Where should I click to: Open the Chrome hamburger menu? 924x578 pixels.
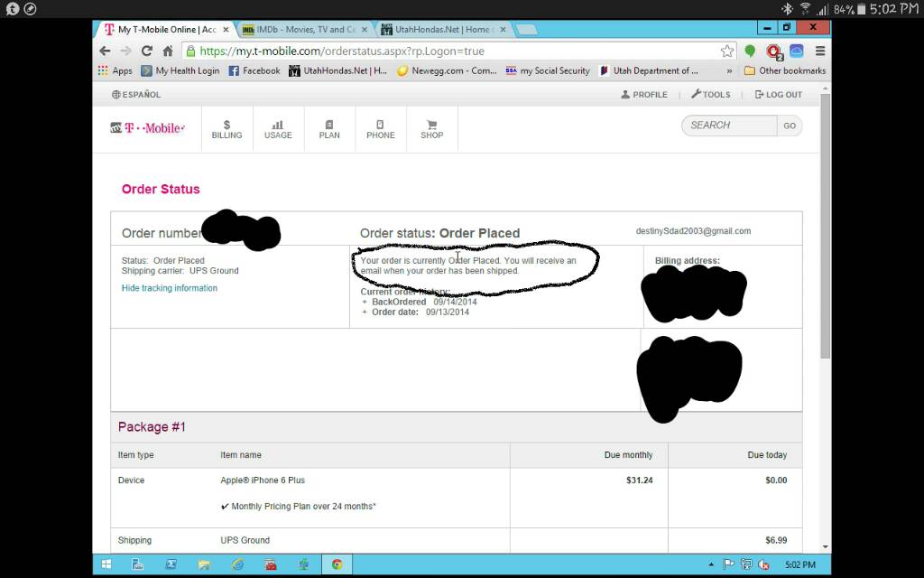819,51
